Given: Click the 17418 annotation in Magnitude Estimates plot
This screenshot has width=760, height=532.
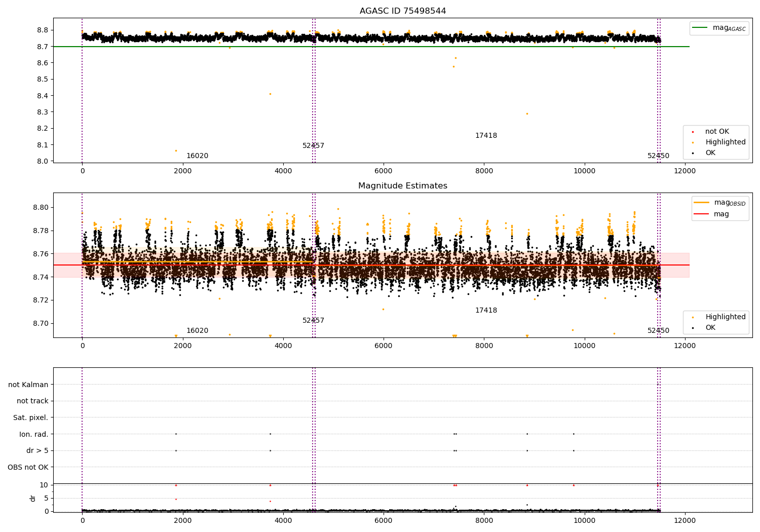Looking at the screenshot, I should [x=486, y=311].
